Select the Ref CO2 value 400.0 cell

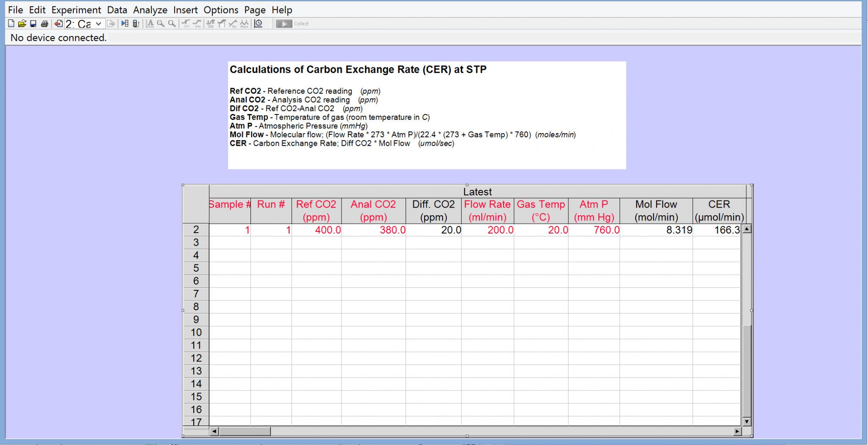click(316, 230)
